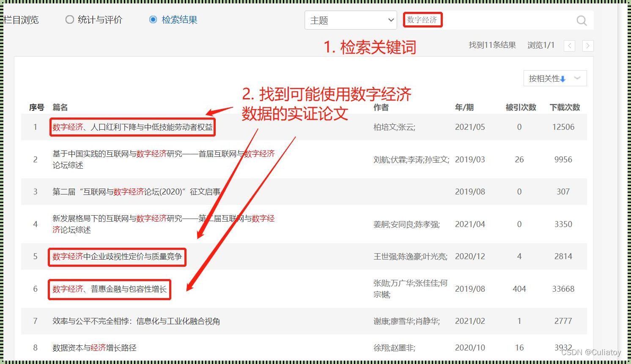Select the 检索结果 radio button
Image resolution: width=631 pixels, height=364 pixels.
[153, 19]
